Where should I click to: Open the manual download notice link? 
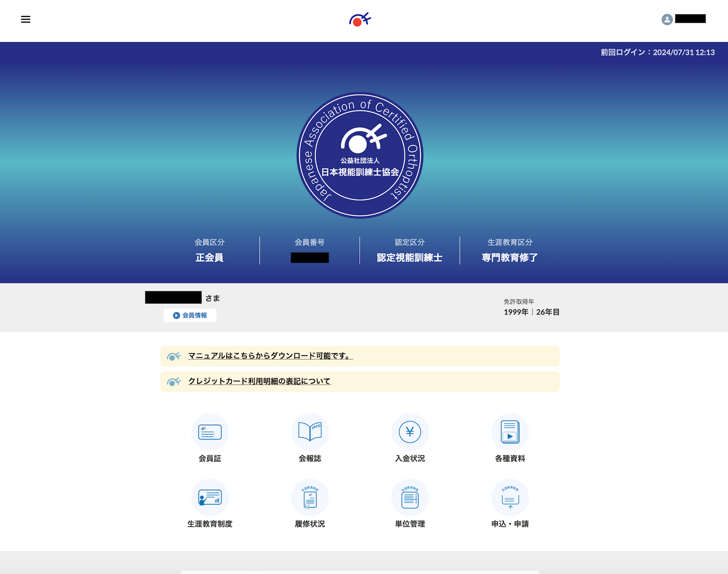[270, 356]
